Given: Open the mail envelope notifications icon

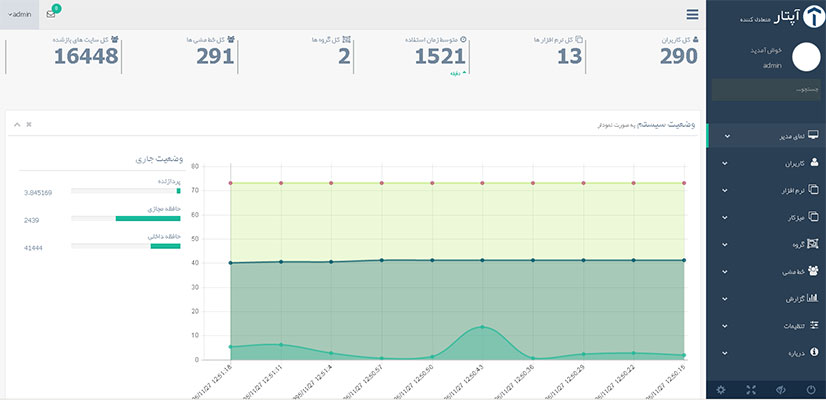Looking at the screenshot, I should [x=51, y=14].
